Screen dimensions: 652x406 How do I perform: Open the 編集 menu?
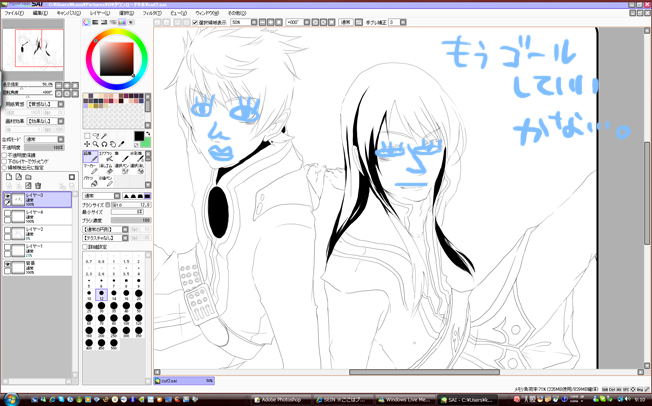pos(40,13)
